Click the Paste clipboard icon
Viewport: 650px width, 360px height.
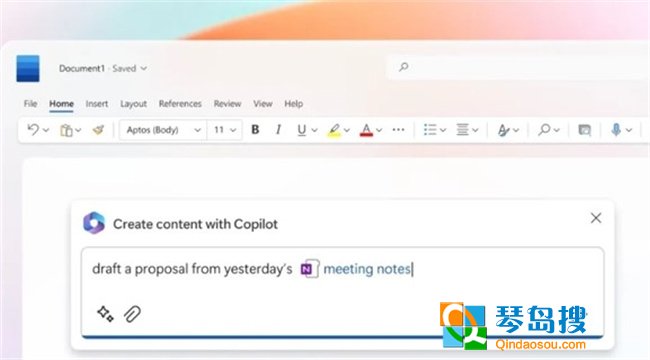coord(66,130)
